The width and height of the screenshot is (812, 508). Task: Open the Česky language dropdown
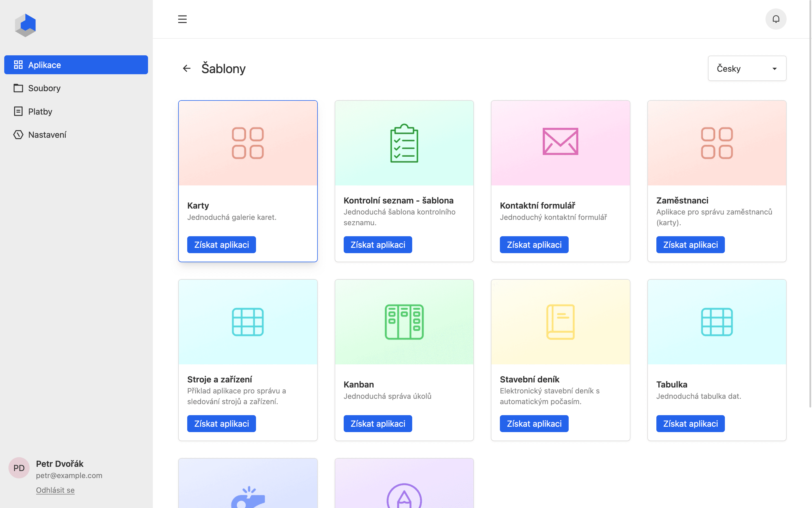coord(747,69)
